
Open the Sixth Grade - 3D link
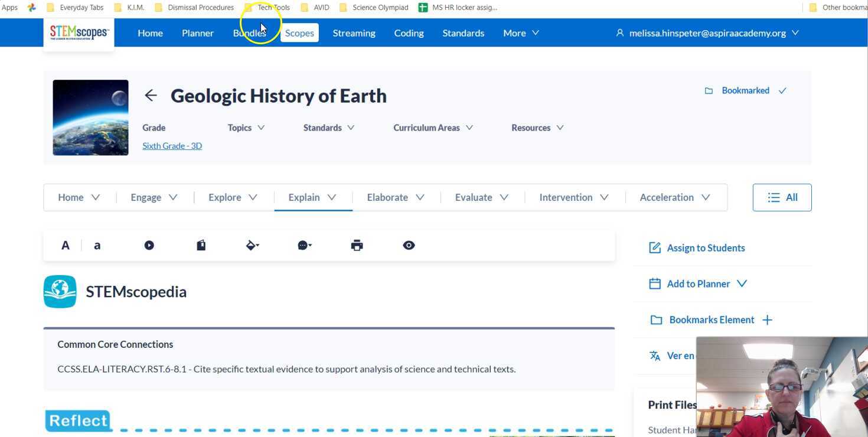pyautogui.click(x=172, y=145)
